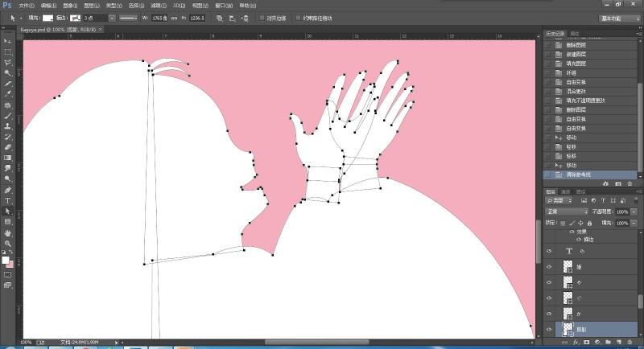Click the path operations icon in options bar
644x349 pixels.
coord(220,18)
